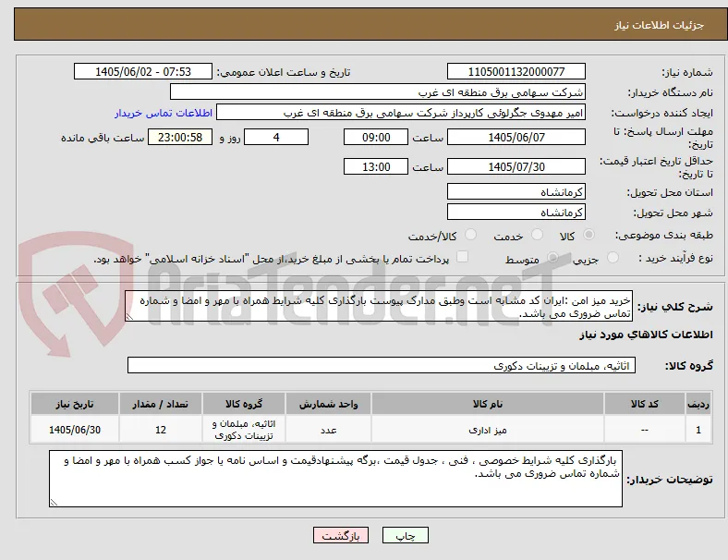Click the response deadline date 1405/06/07
The height and width of the screenshot is (560, 728).
516,137
